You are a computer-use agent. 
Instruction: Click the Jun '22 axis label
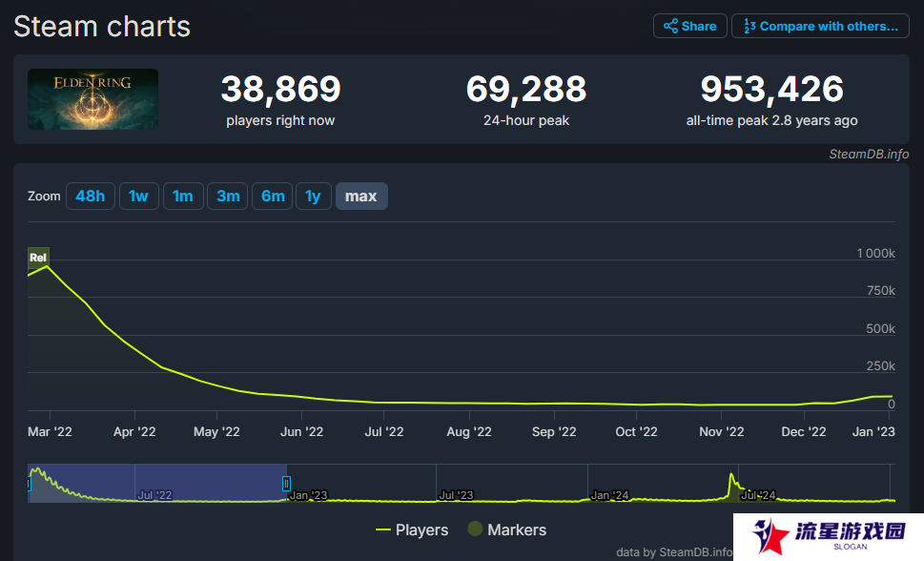point(301,432)
